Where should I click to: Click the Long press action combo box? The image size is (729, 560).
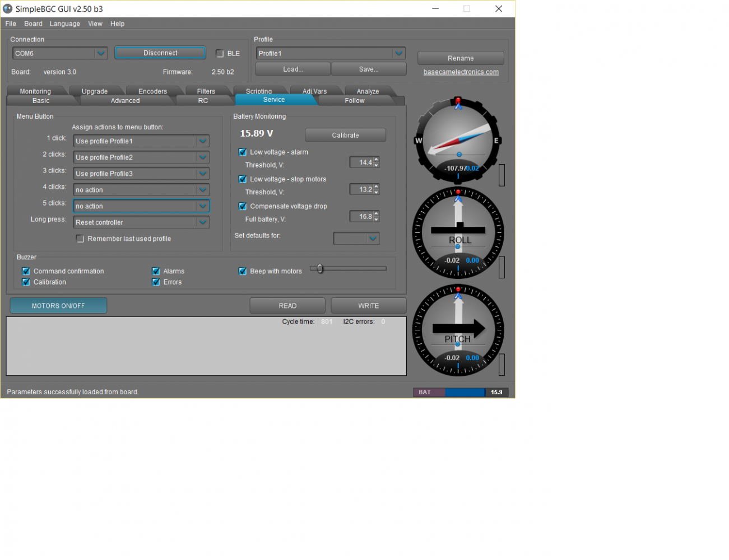(x=141, y=223)
